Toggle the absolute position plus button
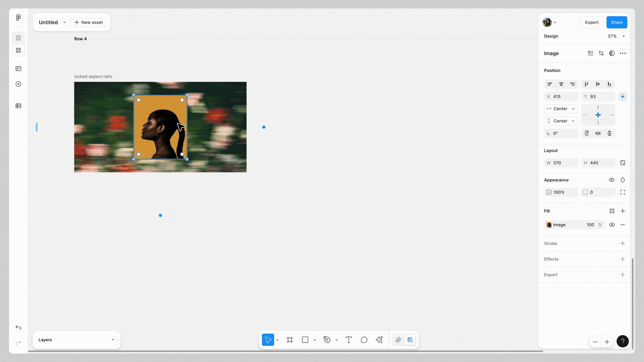This screenshot has width=644, height=362. tap(623, 97)
